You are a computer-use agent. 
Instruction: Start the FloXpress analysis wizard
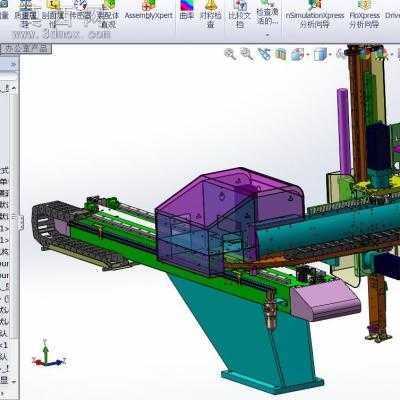tap(364, 13)
